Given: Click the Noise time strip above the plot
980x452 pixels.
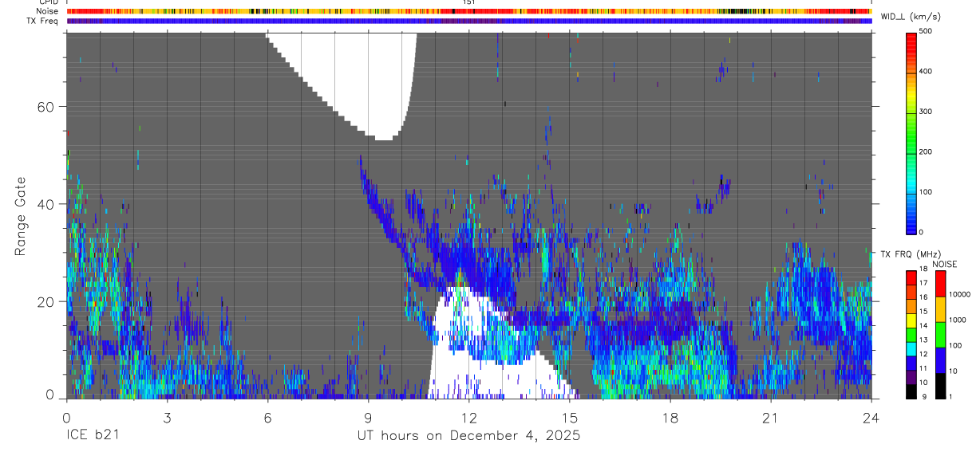Looking at the screenshot, I should pos(469,11).
